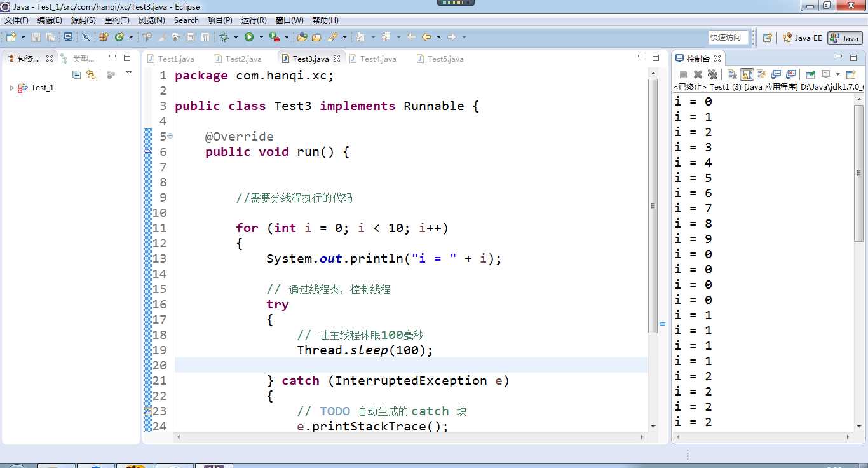Expand the Debug configurations dropdown arrow
This screenshot has width=868, height=468.
click(236, 38)
